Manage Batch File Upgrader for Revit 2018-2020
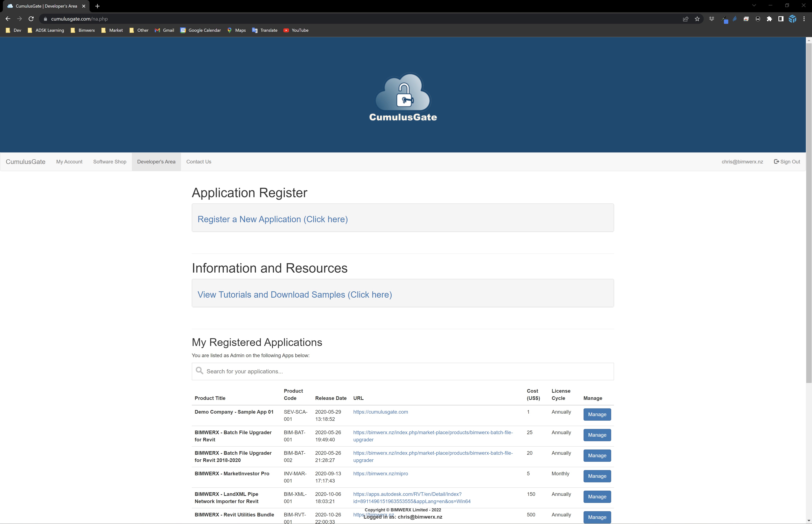The width and height of the screenshot is (812, 524). click(x=597, y=456)
